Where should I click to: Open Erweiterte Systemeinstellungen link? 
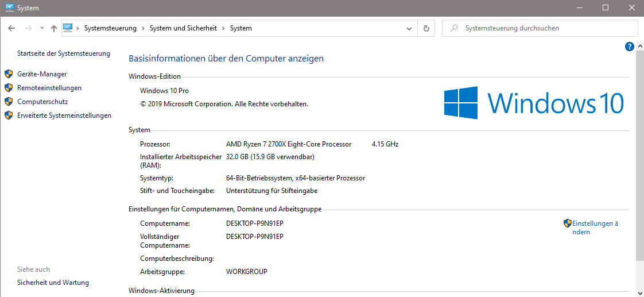point(64,115)
